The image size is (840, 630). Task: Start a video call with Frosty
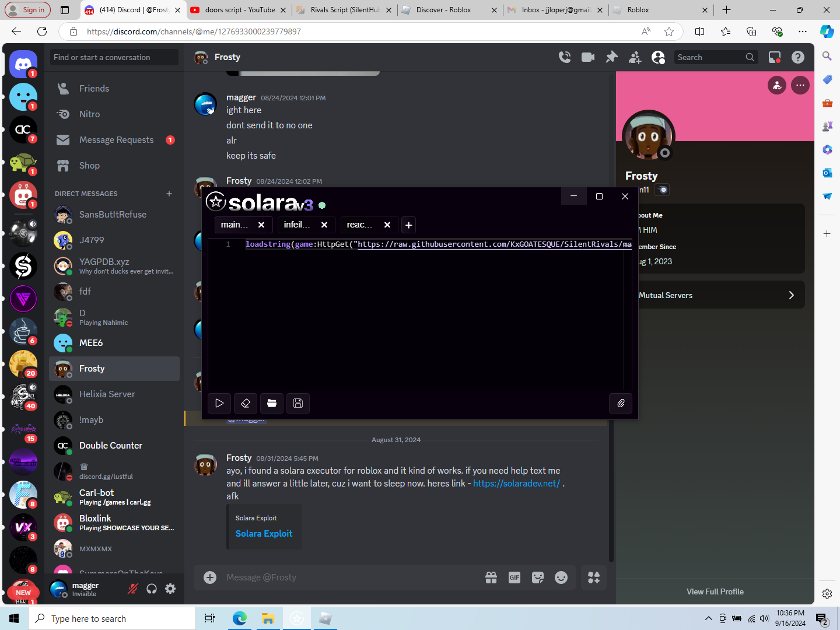click(588, 57)
